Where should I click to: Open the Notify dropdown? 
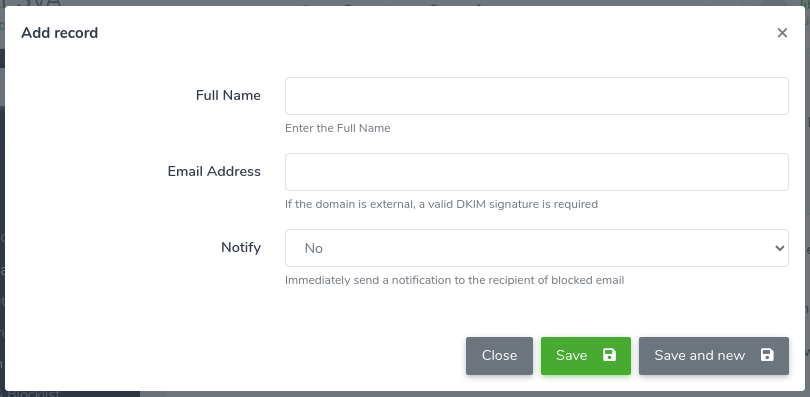(x=537, y=248)
